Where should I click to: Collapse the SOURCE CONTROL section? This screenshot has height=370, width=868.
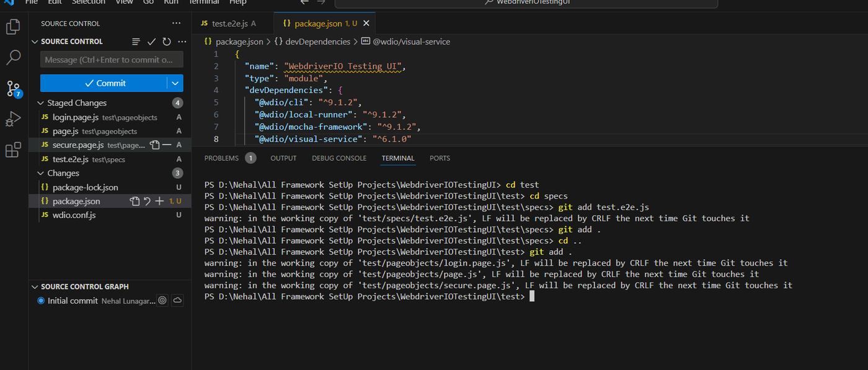pyautogui.click(x=35, y=42)
